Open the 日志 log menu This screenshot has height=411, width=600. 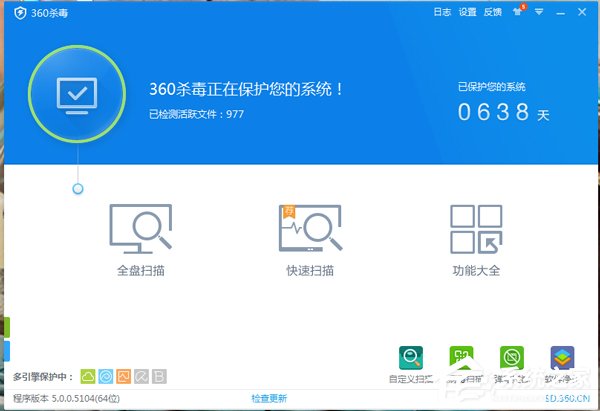pyautogui.click(x=442, y=12)
